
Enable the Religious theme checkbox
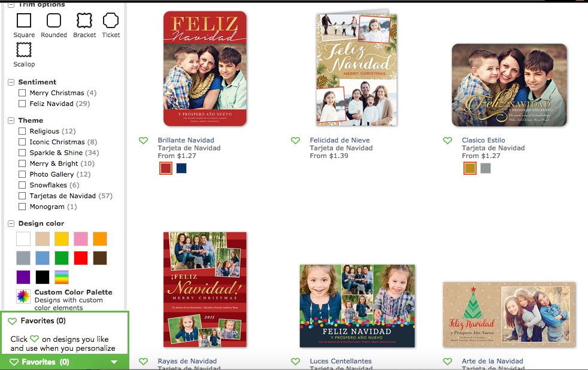pyautogui.click(x=22, y=131)
